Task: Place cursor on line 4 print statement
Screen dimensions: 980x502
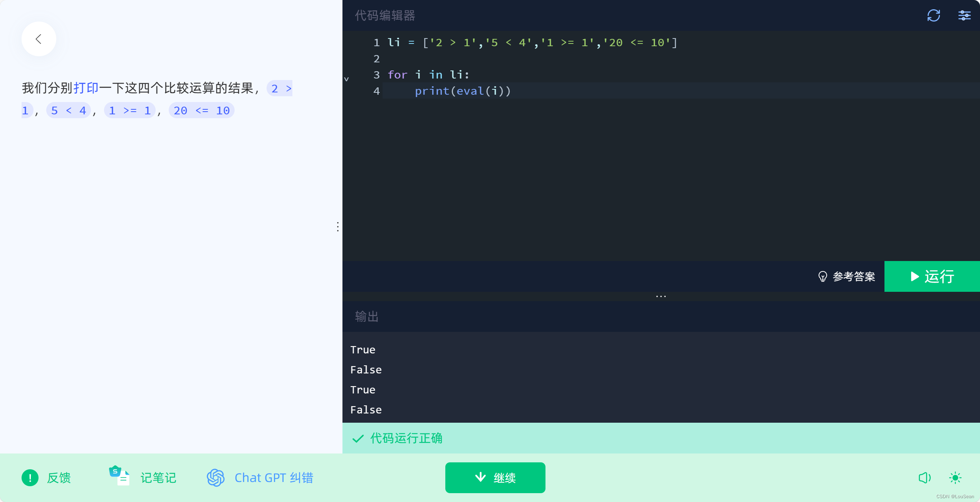Action: tap(462, 91)
